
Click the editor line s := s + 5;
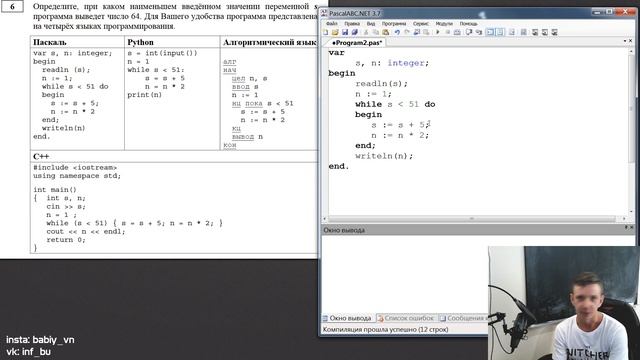[x=400, y=125]
